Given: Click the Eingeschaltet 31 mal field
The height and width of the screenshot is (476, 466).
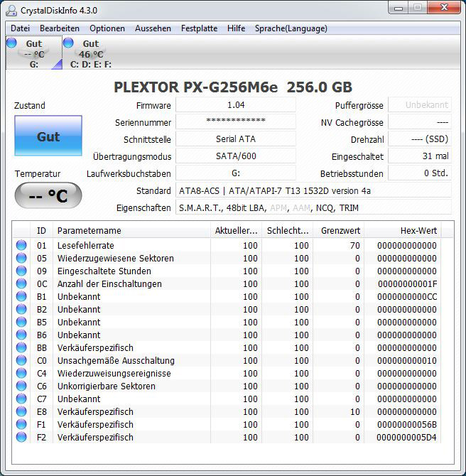Looking at the screenshot, I should 420,156.
